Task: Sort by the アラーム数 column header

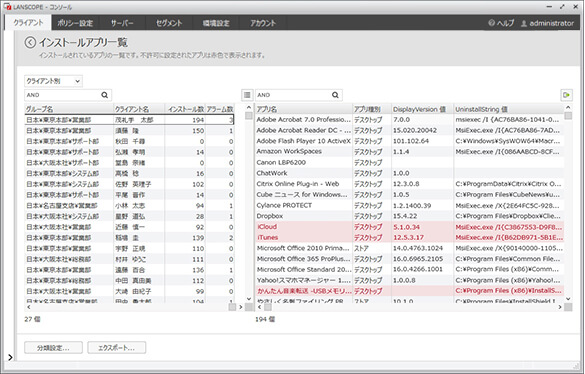Action: pyautogui.click(x=220, y=109)
